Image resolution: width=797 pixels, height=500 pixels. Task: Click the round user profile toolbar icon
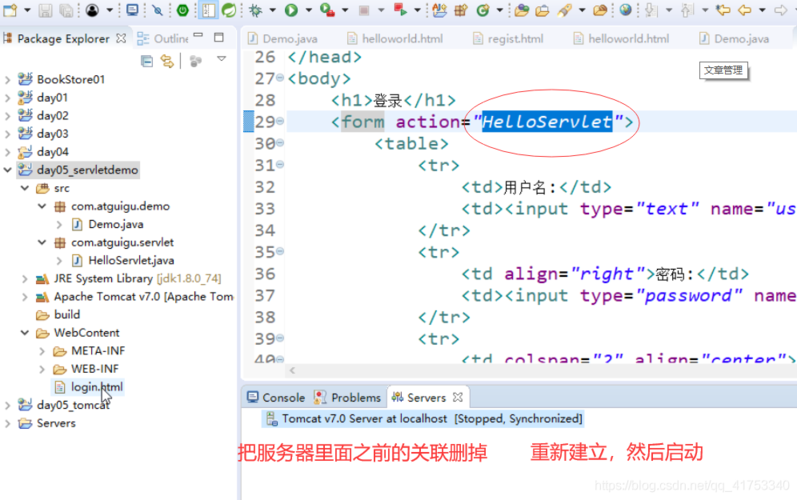tap(92, 10)
